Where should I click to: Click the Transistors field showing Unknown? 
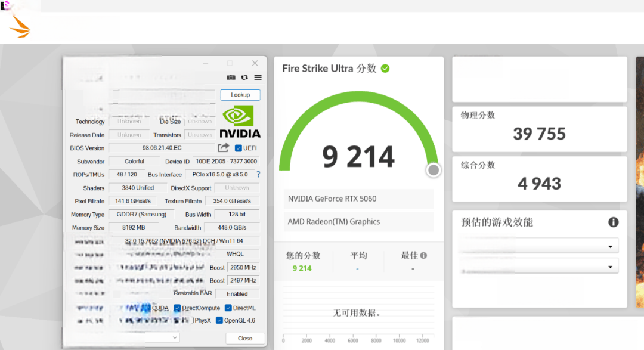point(200,135)
